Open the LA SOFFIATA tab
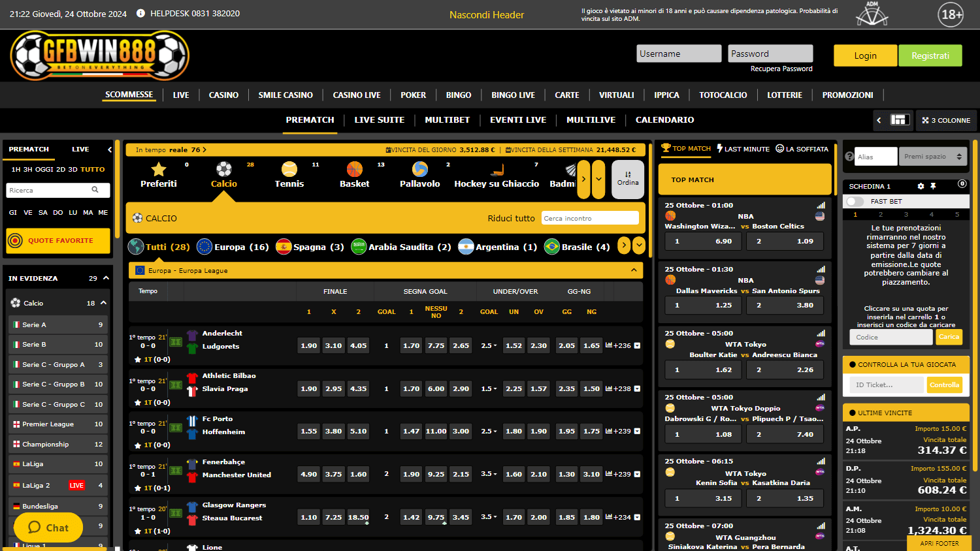The height and width of the screenshot is (551, 980). (x=802, y=149)
